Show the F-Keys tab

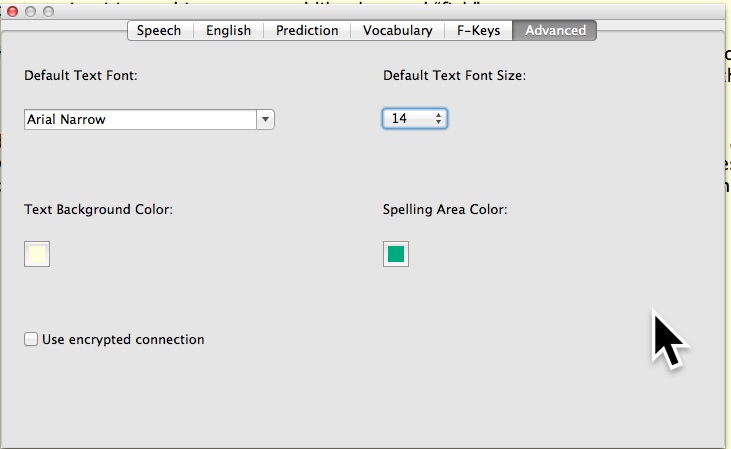478,30
